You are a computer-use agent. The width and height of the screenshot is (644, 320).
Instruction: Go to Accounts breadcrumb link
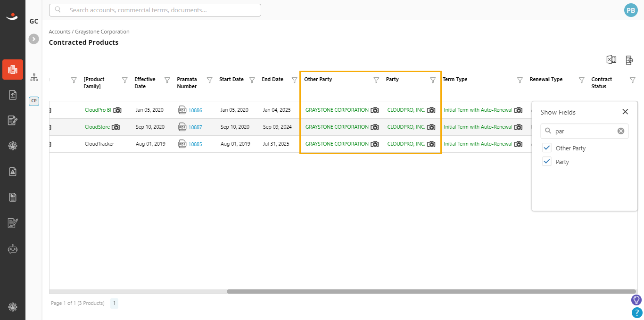click(x=59, y=32)
